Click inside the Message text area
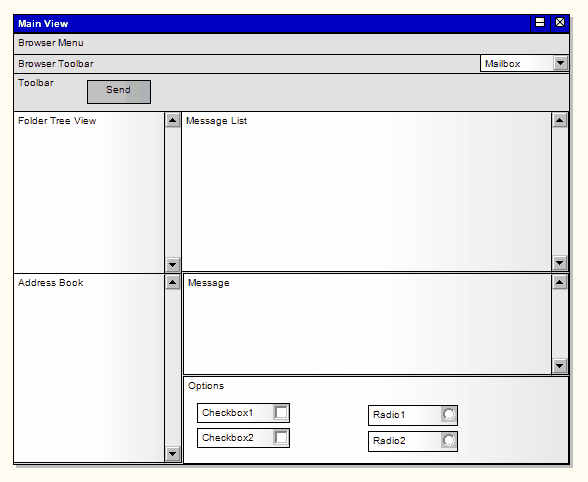The height and width of the screenshot is (482, 588). 367,324
